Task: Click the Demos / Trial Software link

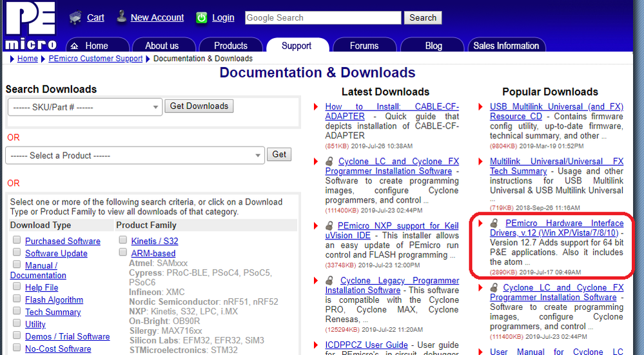Action: click(67, 336)
